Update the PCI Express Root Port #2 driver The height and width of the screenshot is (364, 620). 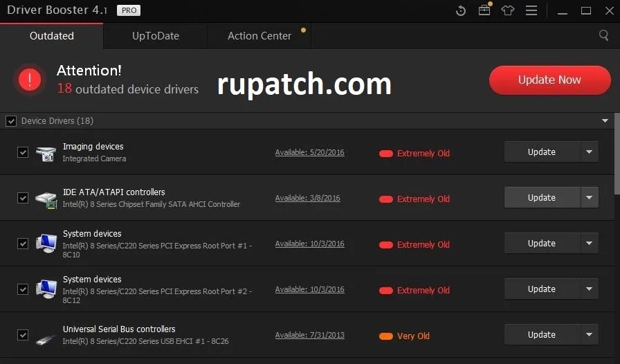542,289
